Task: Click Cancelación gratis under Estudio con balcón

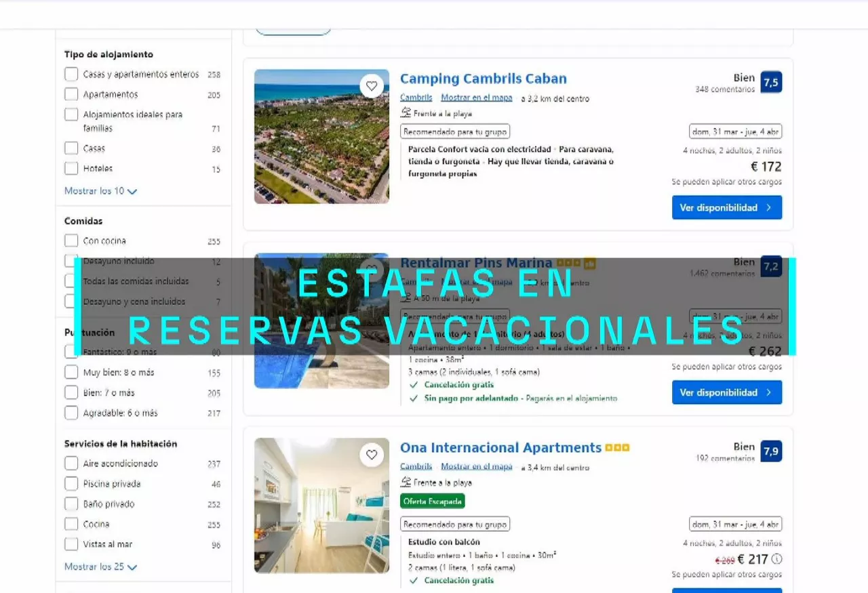Action: point(459,581)
